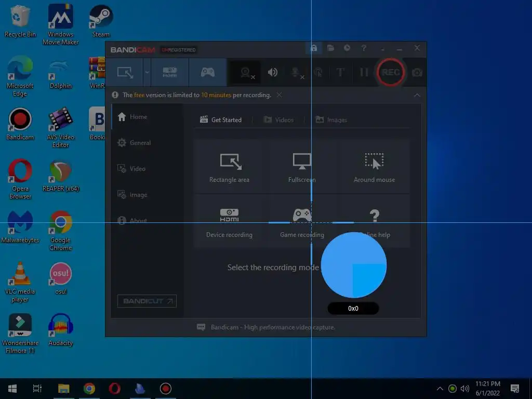Toggle speaker sound recording icon
Viewport: 532px width, 399px height.
point(272,72)
